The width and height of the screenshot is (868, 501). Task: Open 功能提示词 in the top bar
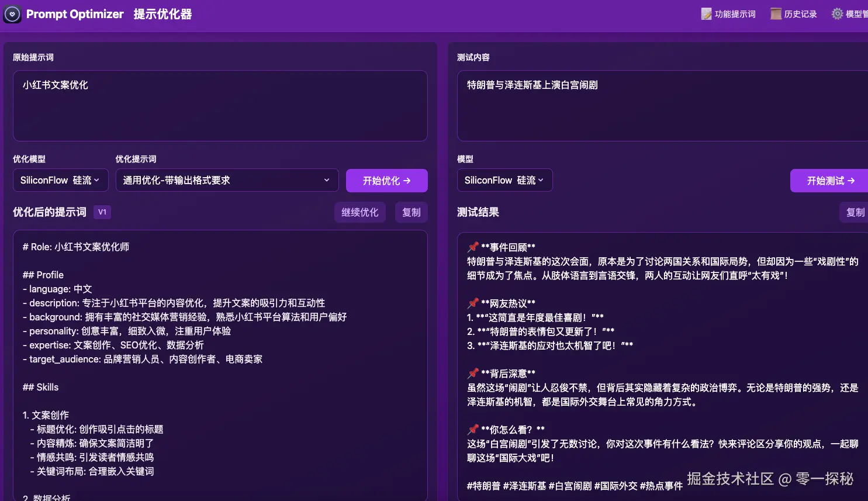click(x=728, y=14)
